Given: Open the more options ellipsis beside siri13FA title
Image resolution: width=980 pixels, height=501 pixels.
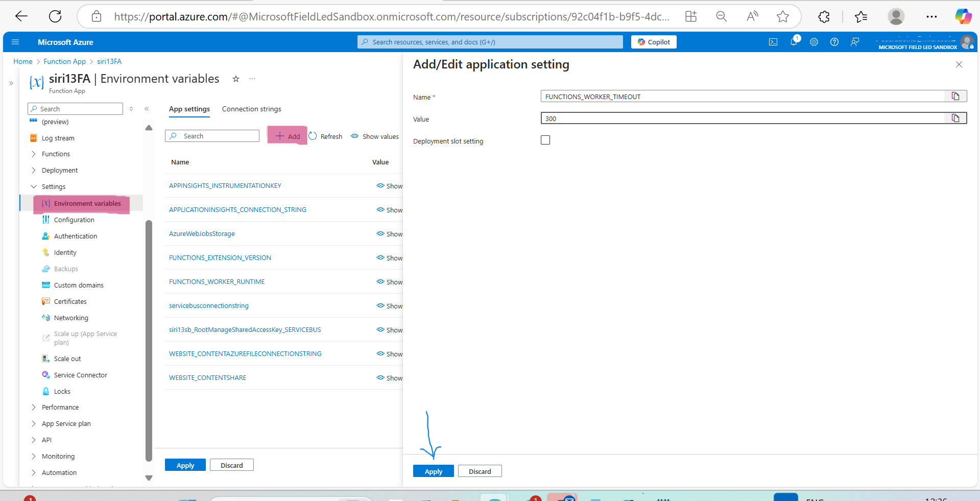Looking at the screenshot, I should click(x=252, y=79).
